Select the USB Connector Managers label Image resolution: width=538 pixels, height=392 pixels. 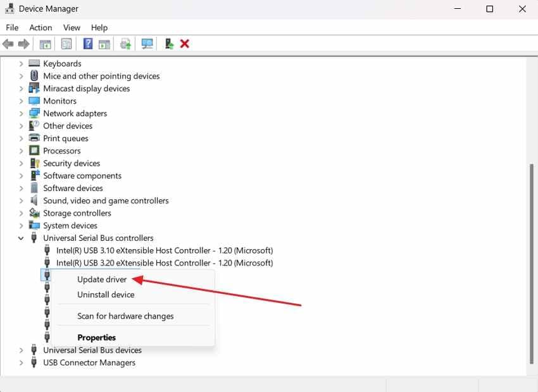[89, 362]
